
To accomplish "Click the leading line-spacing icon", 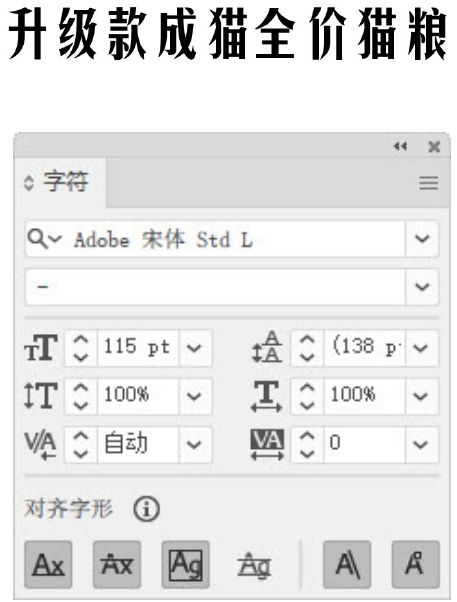I will pos(267,347).
